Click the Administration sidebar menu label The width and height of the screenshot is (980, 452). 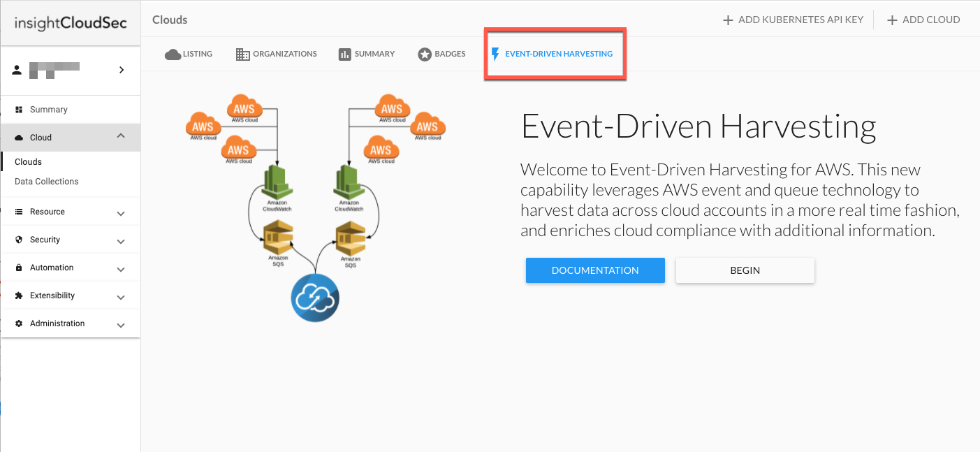57,323
